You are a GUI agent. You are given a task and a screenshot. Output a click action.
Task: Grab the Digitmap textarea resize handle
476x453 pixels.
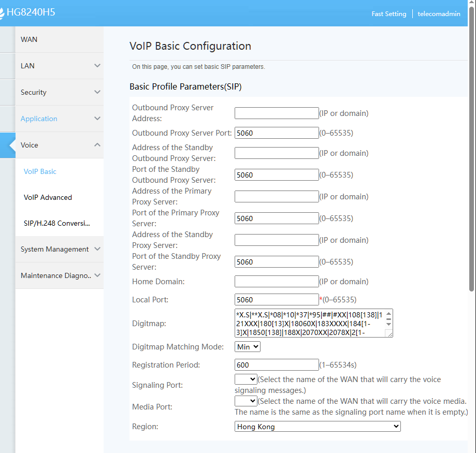pyautogui.click(x=390, y=334)
